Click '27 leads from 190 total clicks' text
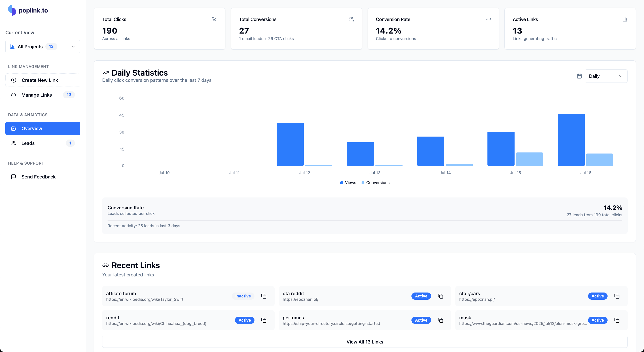 pos(594,215)
